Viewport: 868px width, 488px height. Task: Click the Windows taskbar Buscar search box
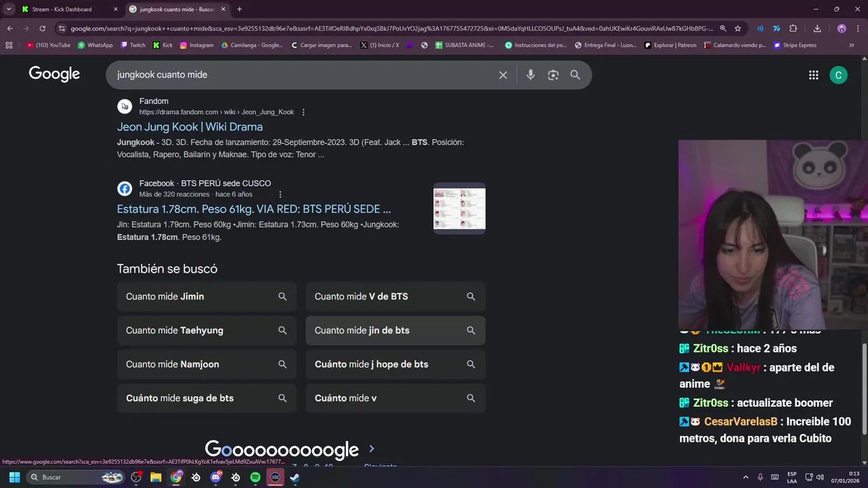point(77,477)
